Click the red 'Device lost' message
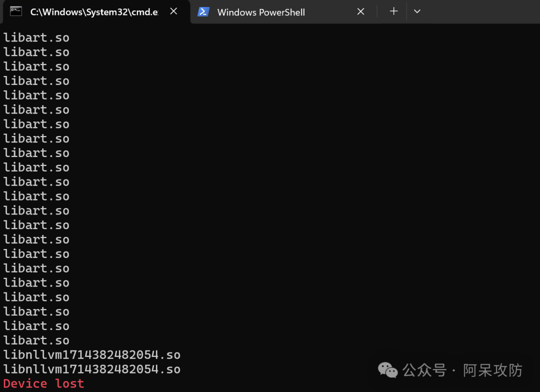Image resolution: width=540 pixels, height=392 pixels. tap(43, 383)
